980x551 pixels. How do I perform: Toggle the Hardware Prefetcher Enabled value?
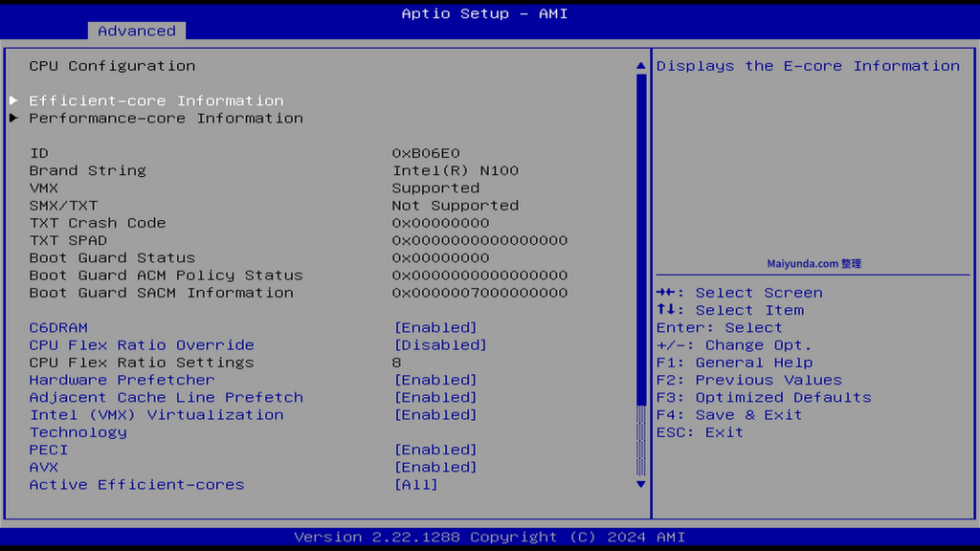pyautogui.click(x=435, y=380)
